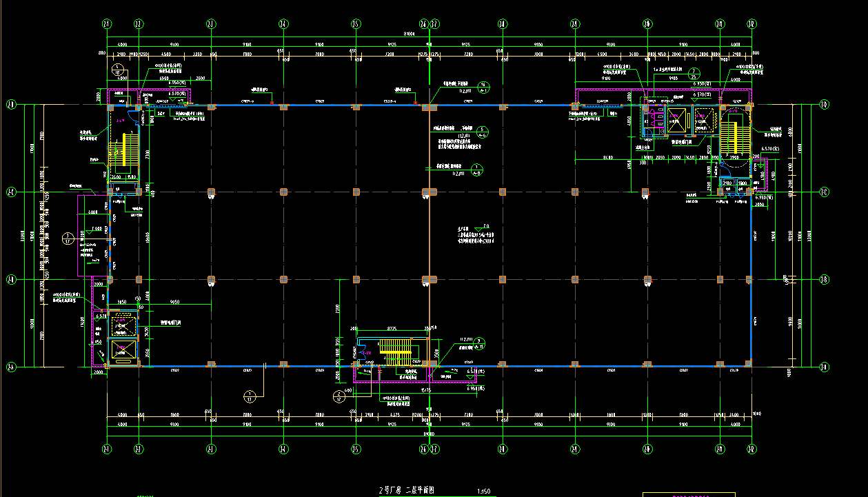Select the last grid axis bubble at top-right
Image resolution: width=868 pixels, height=497 pixels.
751,23
